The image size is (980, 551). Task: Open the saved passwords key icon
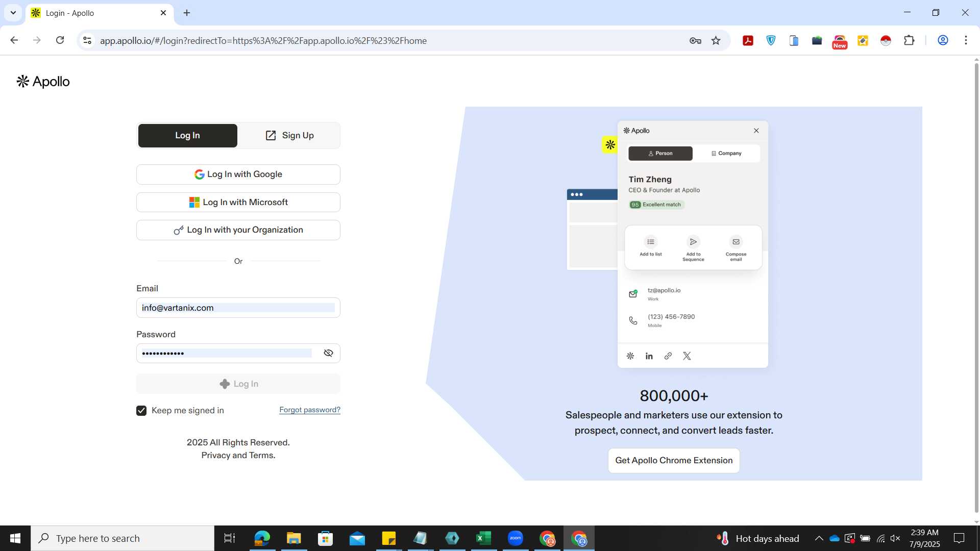point(695,41)
